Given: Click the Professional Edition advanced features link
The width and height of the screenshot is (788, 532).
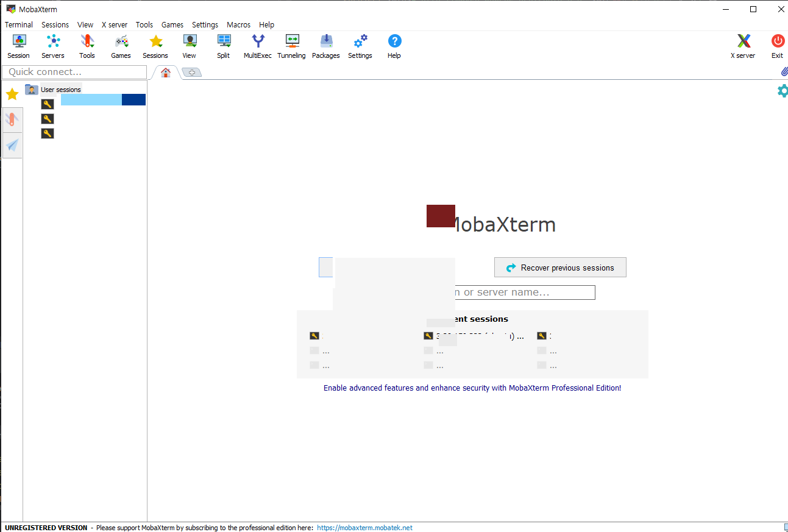Looking at the screenshot, I should pos(472,388).
